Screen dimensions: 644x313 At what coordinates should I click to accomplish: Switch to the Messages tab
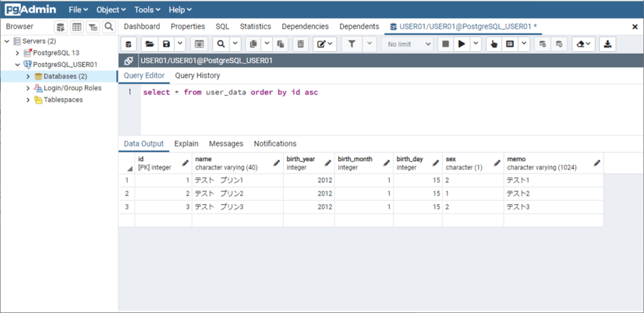click(226, 144)
